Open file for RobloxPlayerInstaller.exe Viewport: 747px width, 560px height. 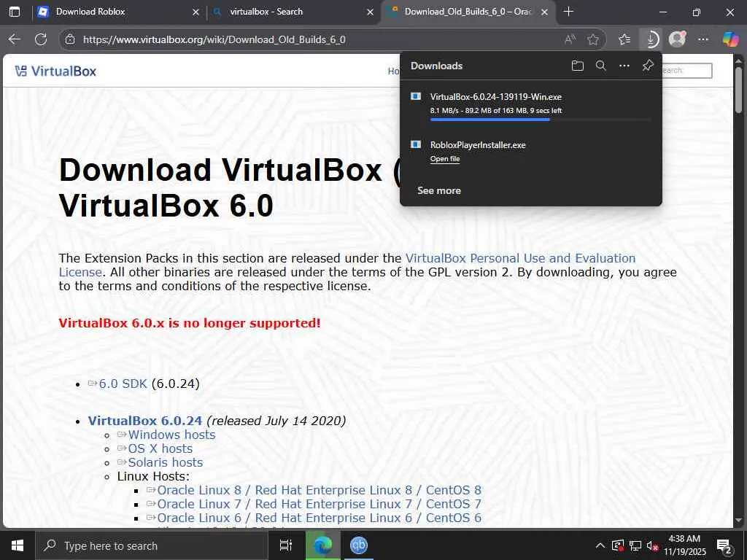(x=445, y=159)
